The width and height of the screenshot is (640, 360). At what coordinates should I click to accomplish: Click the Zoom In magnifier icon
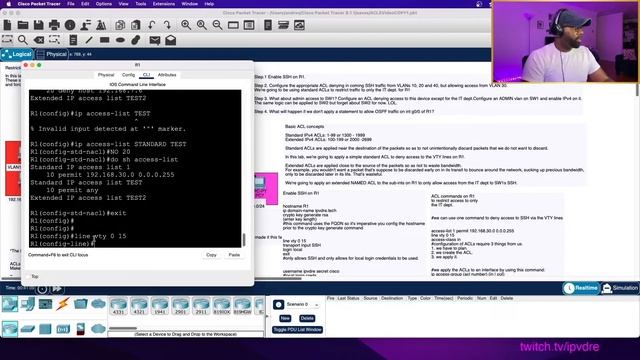(x=186, y=25)
